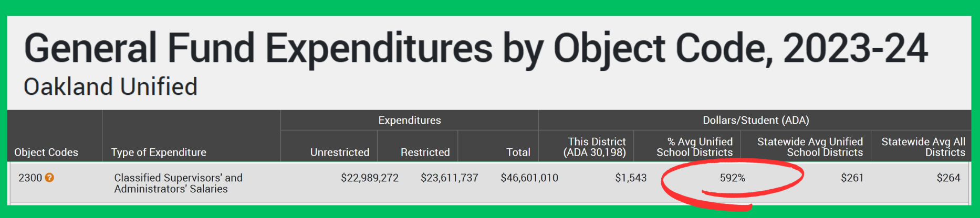Click the Restricted column header
The image size is (980, 218).
(x=425, y=152)
